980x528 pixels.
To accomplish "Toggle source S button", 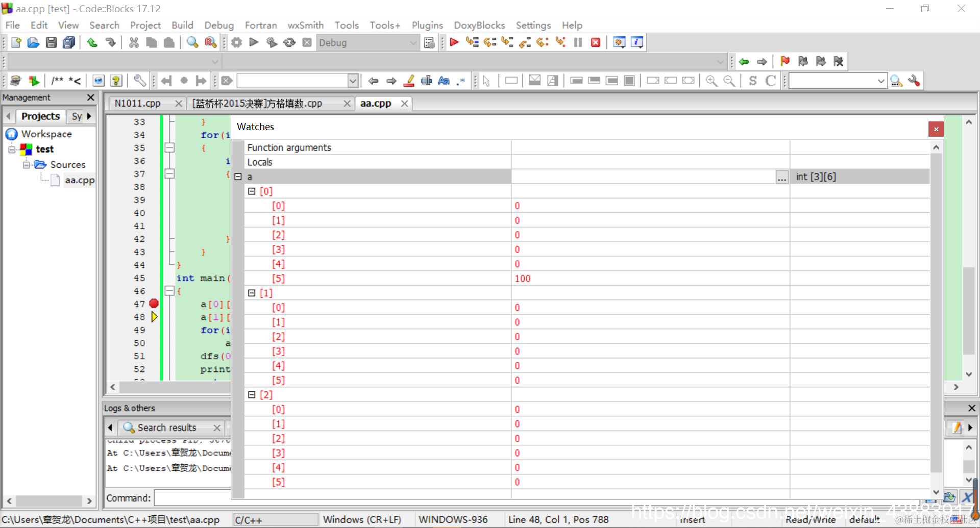I will [x=753, y=81].
